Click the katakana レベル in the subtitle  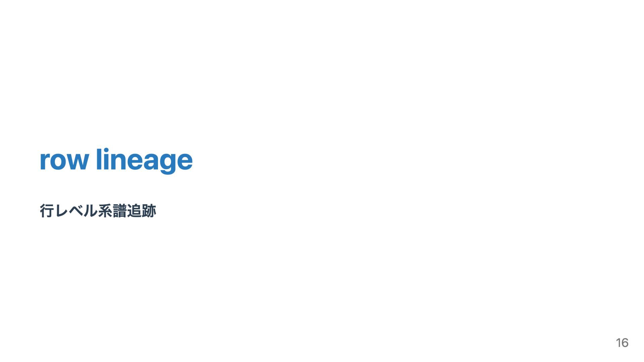tap(76, 211)
